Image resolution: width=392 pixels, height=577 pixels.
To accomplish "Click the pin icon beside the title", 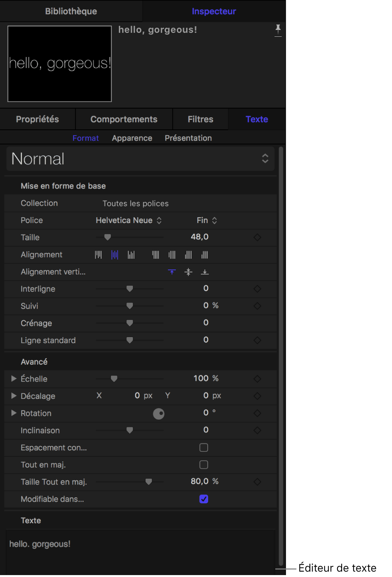I will (278, 30).
